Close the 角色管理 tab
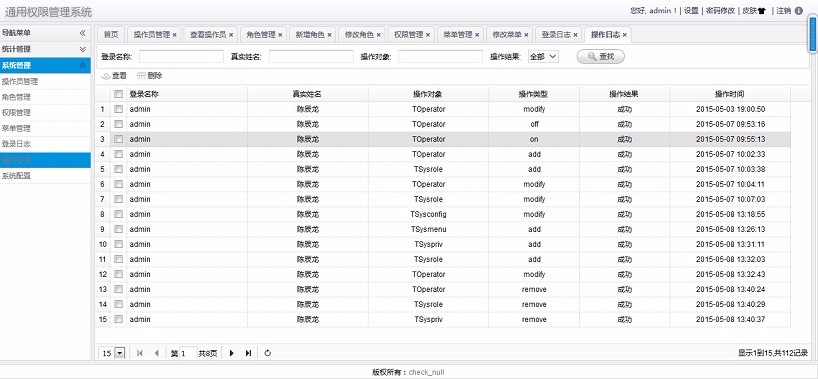Screen dimensions: 818x379 coord(280,35)
